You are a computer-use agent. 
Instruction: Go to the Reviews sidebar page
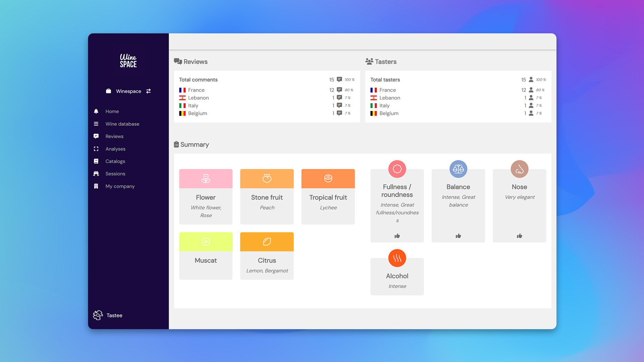[x=114, y=136]
